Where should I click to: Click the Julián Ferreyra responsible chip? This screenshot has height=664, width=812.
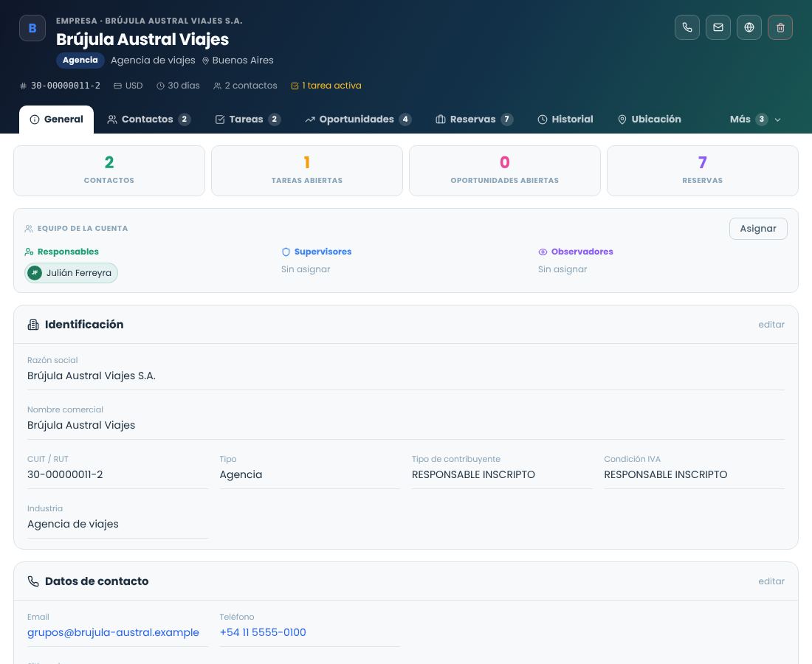click(72, 273)
